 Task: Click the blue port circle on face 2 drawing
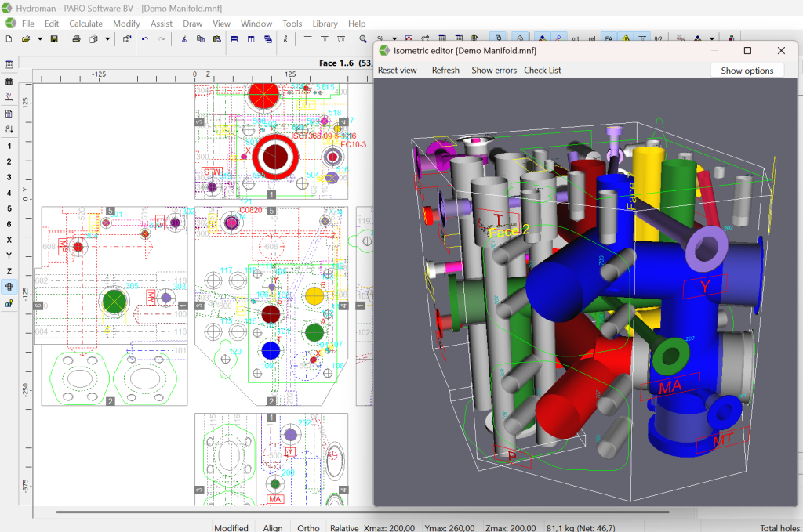tap(271, 351)
